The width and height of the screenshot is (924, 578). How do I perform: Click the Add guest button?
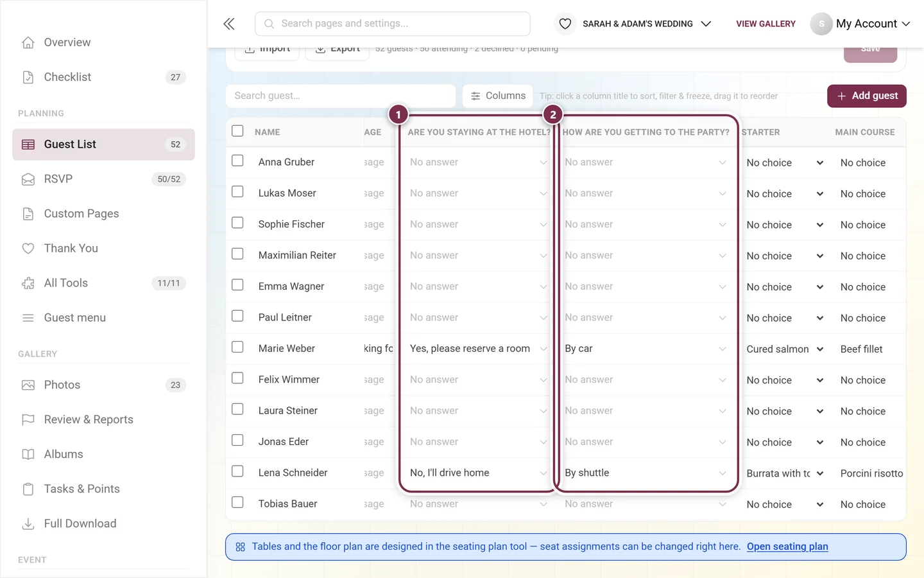click(867, 96)
